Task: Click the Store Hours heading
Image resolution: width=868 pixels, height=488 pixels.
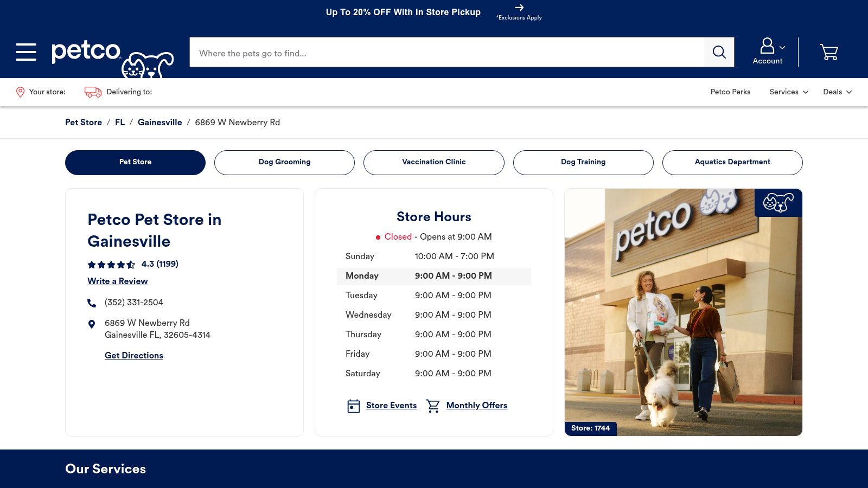Action: (x=434, y=217)
